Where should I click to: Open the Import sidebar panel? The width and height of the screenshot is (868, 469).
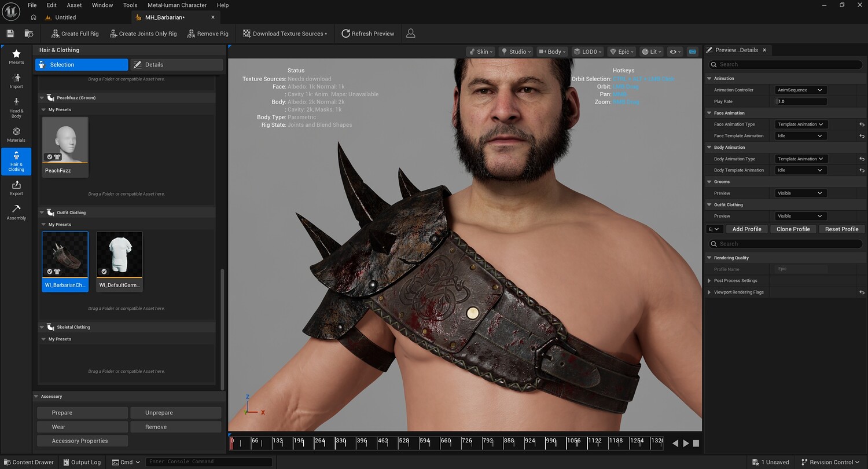tap(16, 81)
